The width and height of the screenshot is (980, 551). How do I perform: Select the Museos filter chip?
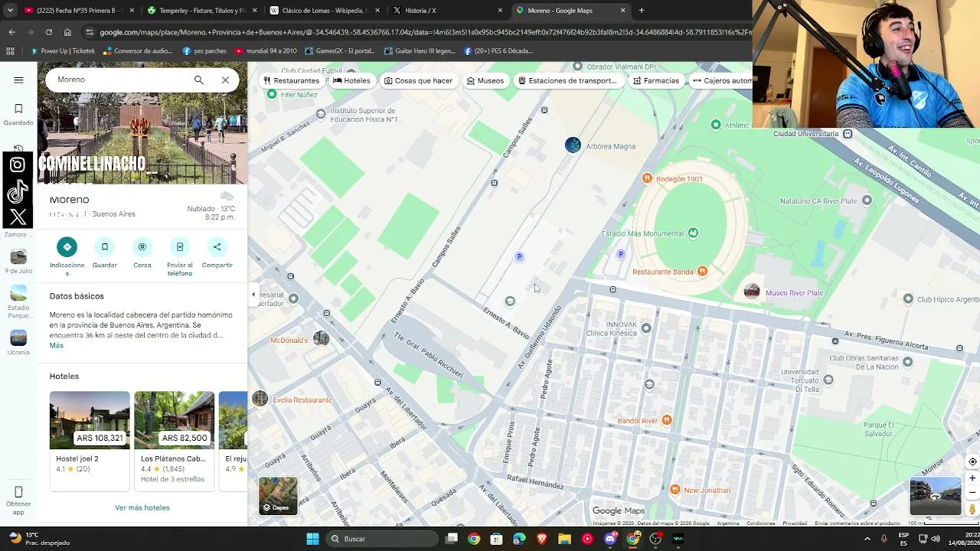pos(485,80)
